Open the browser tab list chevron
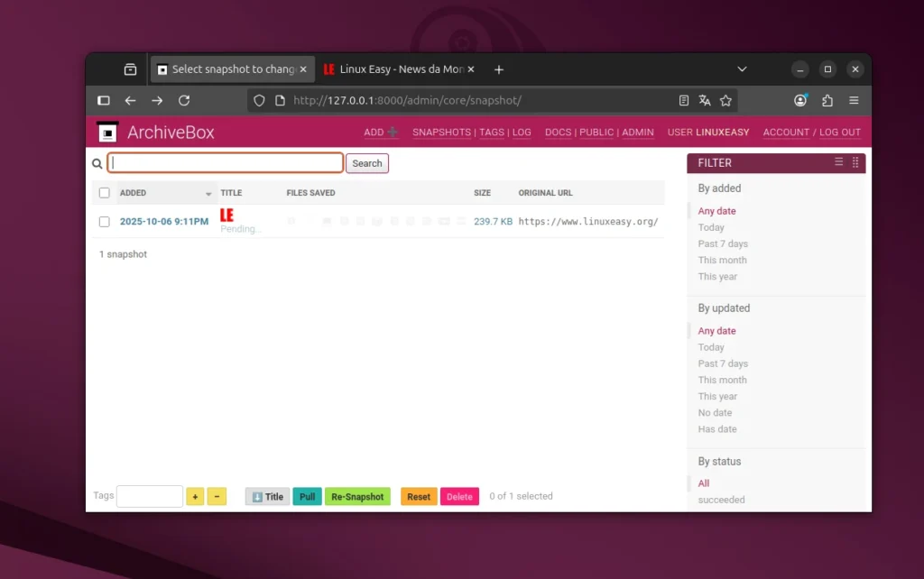 (x=742, y=69)
